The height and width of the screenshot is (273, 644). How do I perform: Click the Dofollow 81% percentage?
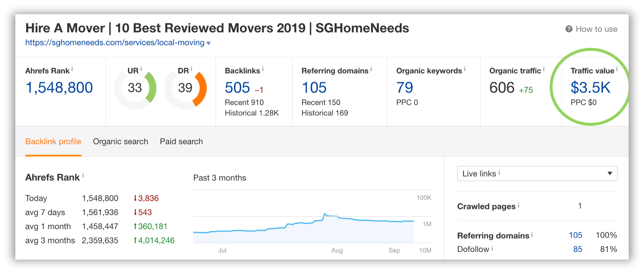pyautogui.click(x=608, y=249)
